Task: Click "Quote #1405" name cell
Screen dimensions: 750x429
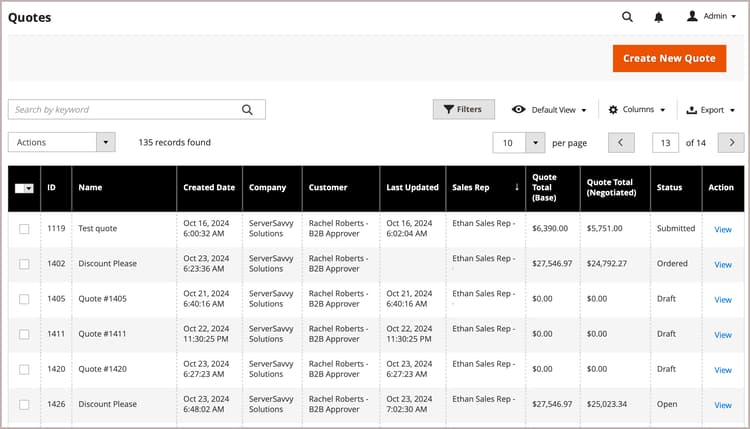Action: (x=102, y=298)
